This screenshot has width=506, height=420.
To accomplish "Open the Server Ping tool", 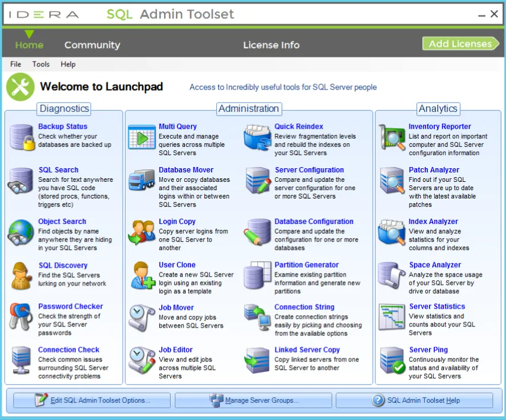I will click(x=428, y=350).
